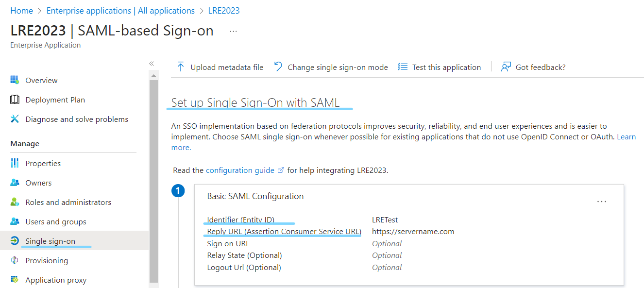Open the external link icon beside configuration guide

280,170
